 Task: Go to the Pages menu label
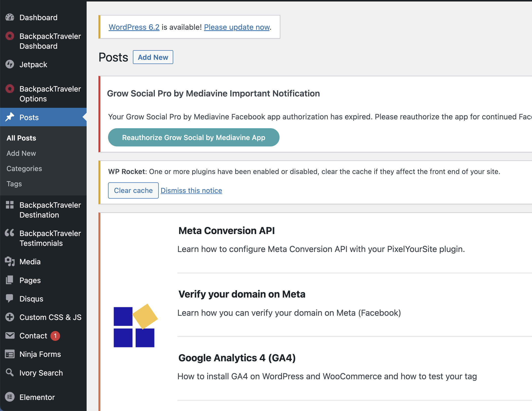pos(30,280)
